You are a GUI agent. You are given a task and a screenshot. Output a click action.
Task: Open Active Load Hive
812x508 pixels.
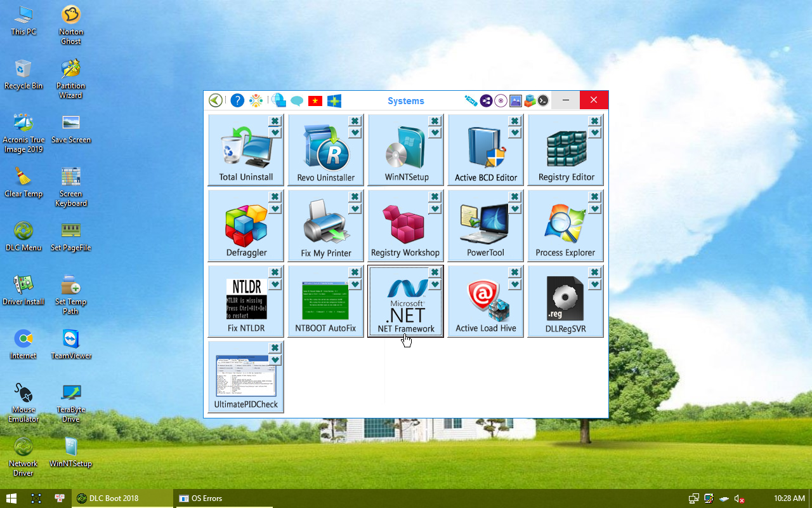(x=486, y=301)
